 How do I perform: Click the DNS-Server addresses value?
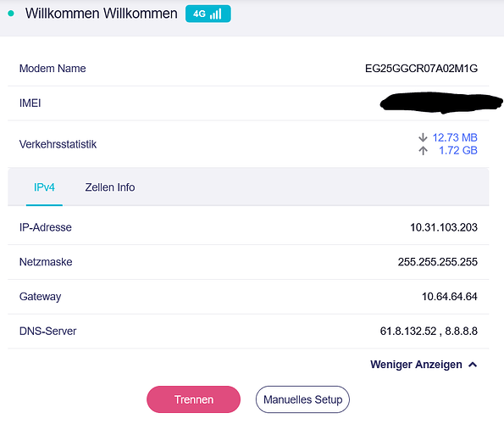pos(429,331)
